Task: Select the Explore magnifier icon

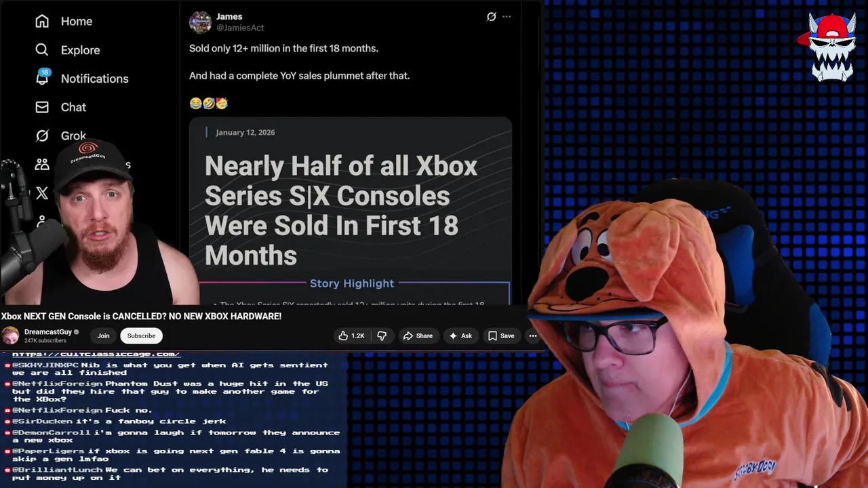Action: pos(42,49)
